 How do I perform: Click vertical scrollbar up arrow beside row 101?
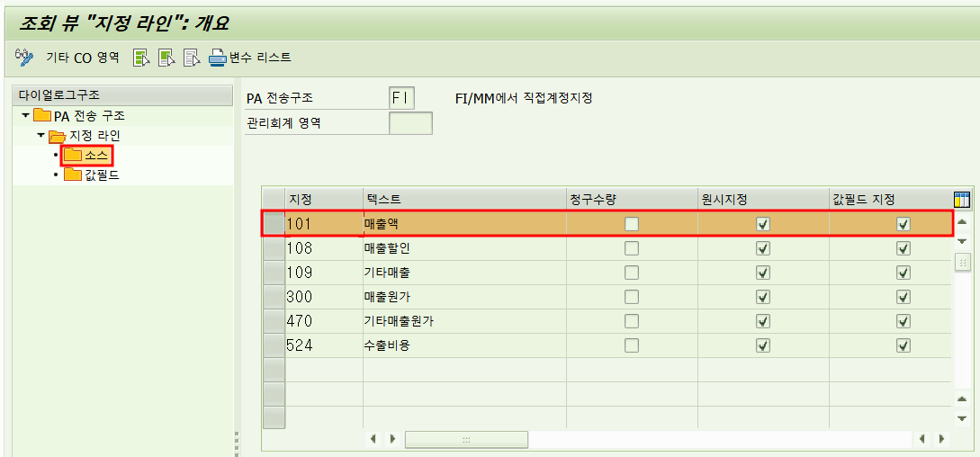pyautogui.click(x=962, y=222)
